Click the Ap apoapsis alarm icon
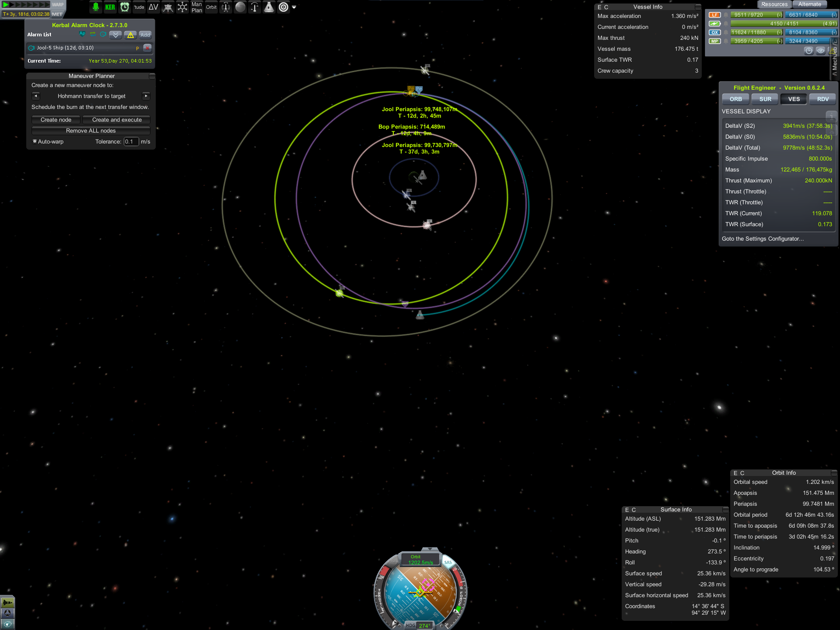Viewport: 840px width, 630px height. pos(82,34)
